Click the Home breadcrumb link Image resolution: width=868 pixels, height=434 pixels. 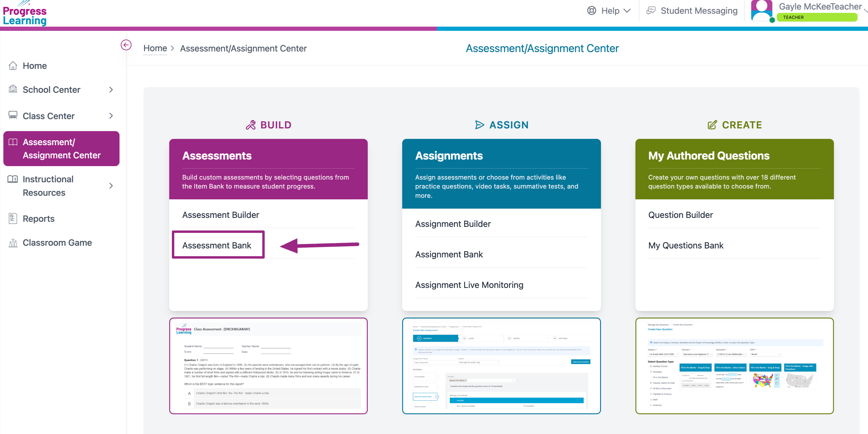(x=155, y=48)
